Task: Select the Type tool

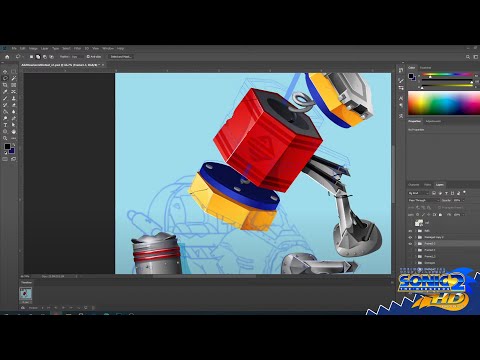Action: tap(5, 125)
